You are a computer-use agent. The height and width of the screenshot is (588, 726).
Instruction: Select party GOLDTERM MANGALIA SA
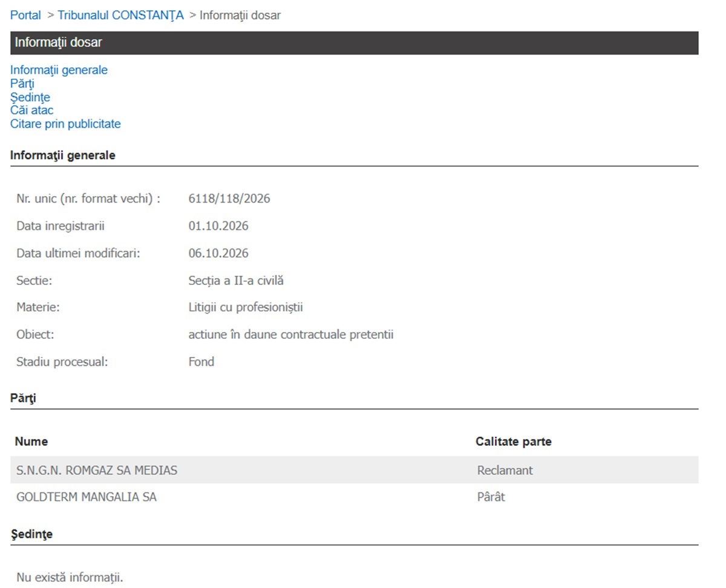tap(87, 497)
